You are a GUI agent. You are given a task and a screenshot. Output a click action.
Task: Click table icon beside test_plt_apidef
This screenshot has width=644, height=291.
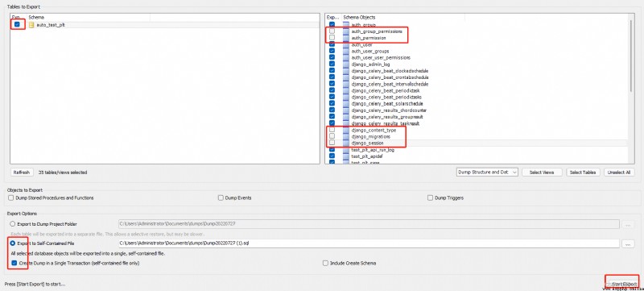[x=346, y=156]
